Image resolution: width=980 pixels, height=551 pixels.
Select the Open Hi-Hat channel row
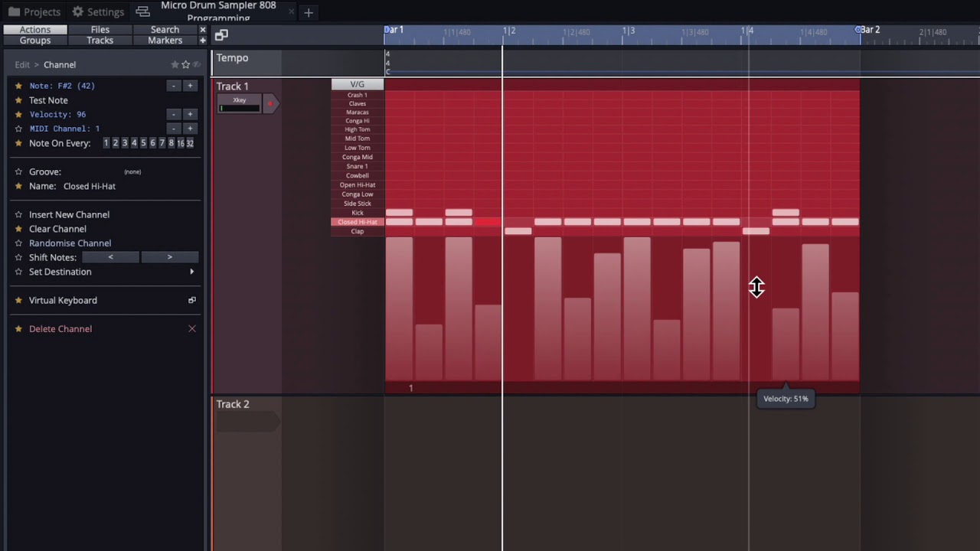[x=358, y=184]
